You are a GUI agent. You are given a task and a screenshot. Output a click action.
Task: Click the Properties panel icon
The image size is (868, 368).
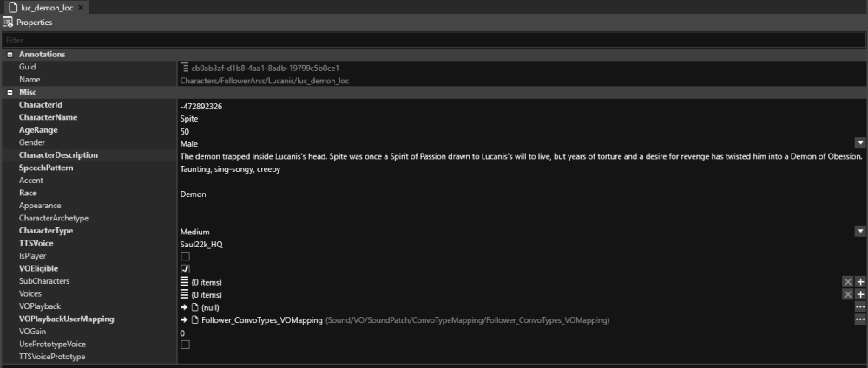coord(8,22)
